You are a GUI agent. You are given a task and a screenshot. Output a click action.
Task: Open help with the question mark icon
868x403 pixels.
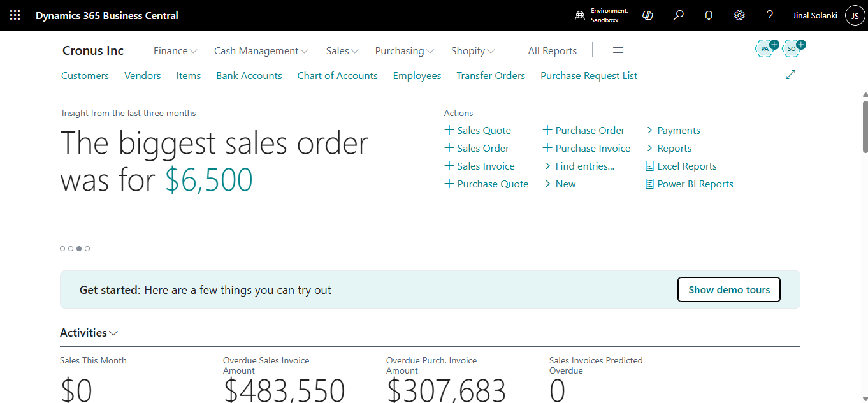pyautogui.click(x=769, y=15)
